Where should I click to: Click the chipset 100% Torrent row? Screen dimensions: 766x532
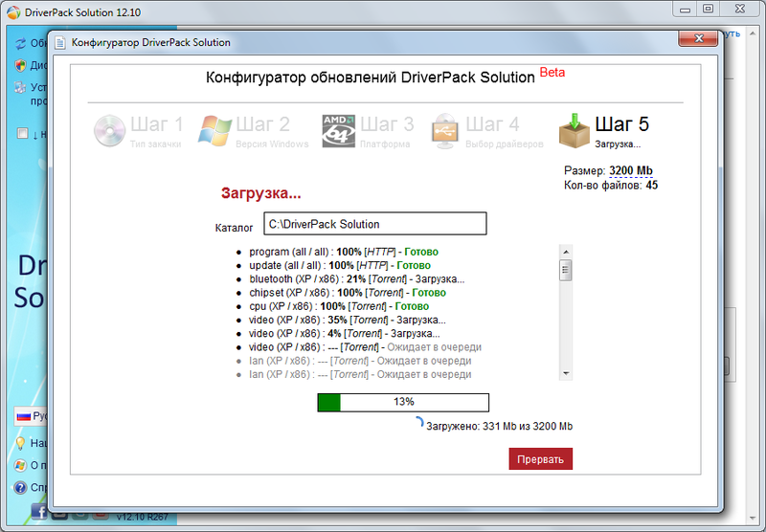(348, 293)
